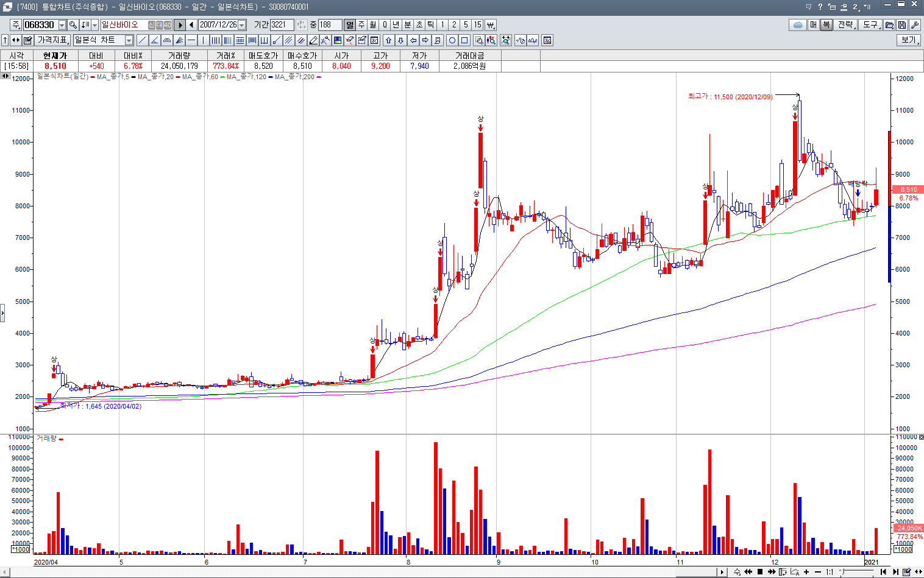The height and width of the screenshot is (578, 924).
Task: Select the circle shape drawing tool
Action: (452, 40)
